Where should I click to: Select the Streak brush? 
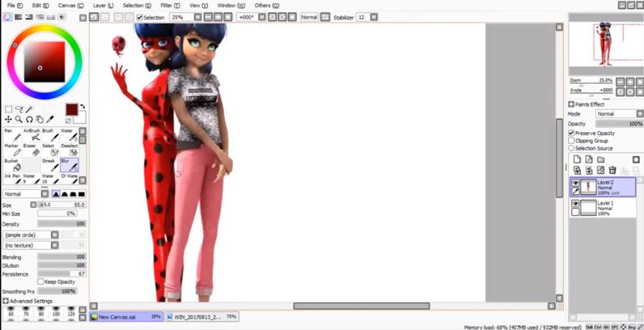50,165
